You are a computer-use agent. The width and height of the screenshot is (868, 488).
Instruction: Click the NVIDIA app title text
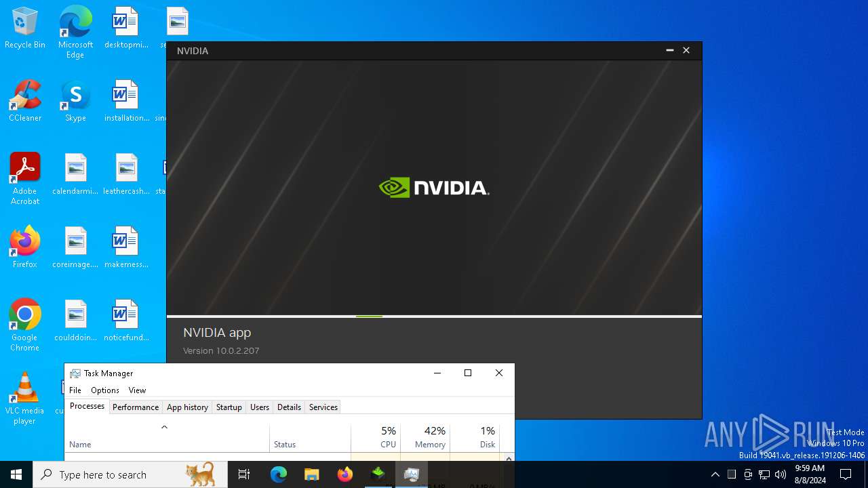(217, 333)
